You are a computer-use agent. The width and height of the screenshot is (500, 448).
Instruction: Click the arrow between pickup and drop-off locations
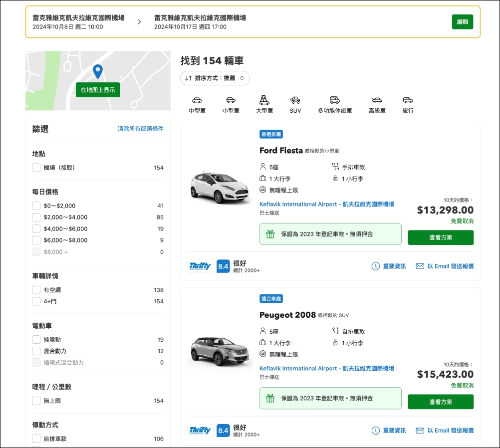(139, 22)
